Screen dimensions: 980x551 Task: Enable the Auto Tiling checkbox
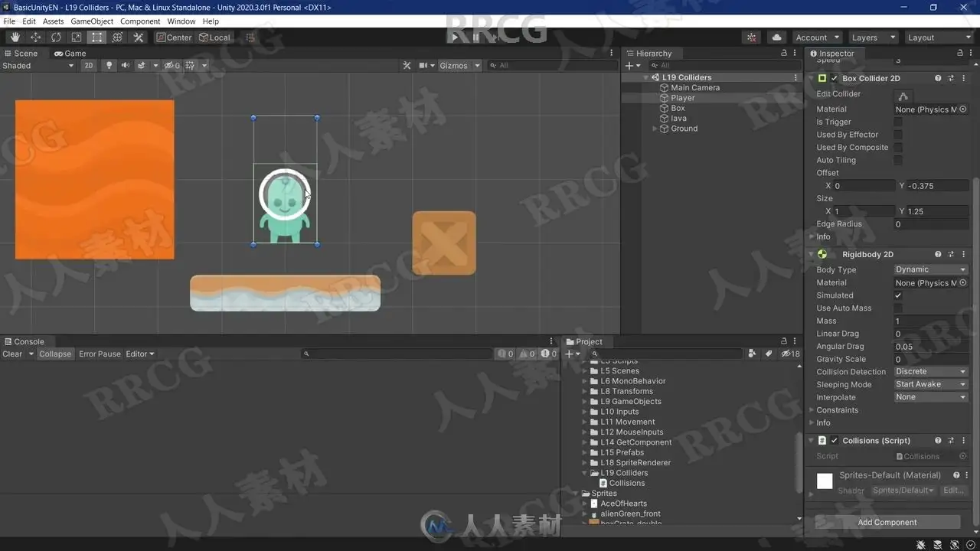click(x=899, y=160)
